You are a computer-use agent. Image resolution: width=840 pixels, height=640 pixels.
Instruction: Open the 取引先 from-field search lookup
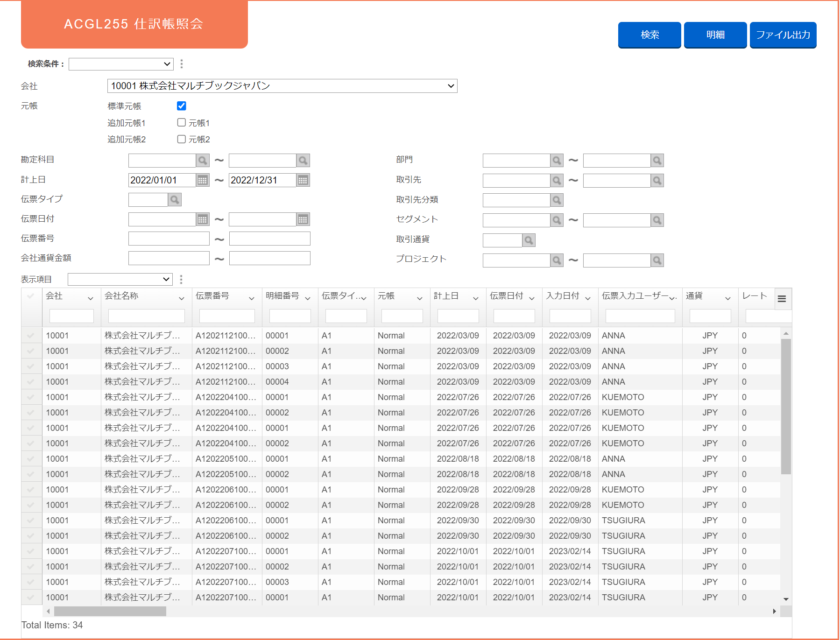click(557, 181)
